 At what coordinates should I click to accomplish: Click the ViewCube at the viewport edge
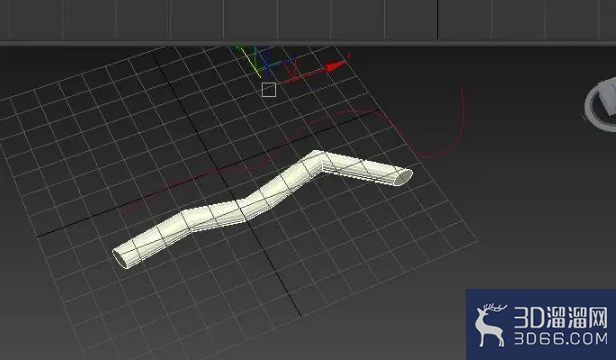[x=600, y=104]
